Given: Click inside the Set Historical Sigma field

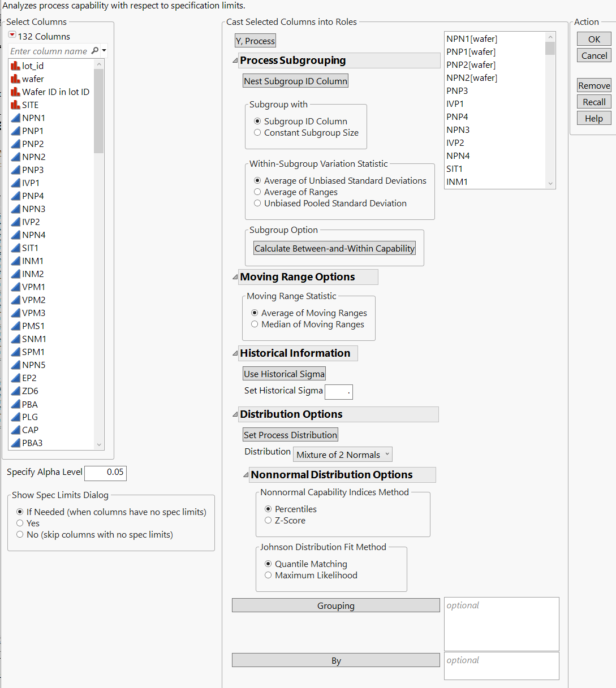Looking at the screenshot, I should pos(338,392).
